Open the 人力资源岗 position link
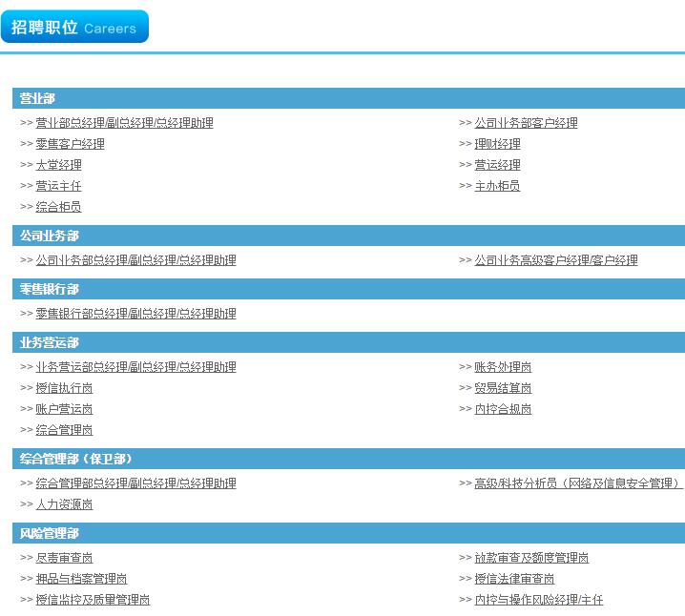Image resolution: width=685 pixels, height=616 pixels. [x=64, y=504]
